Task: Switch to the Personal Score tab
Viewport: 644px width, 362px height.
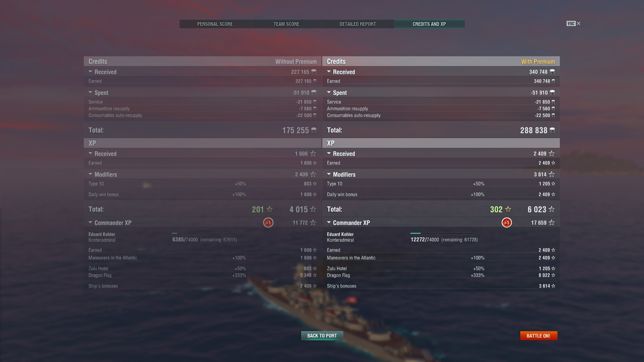Action: (215, 24)
